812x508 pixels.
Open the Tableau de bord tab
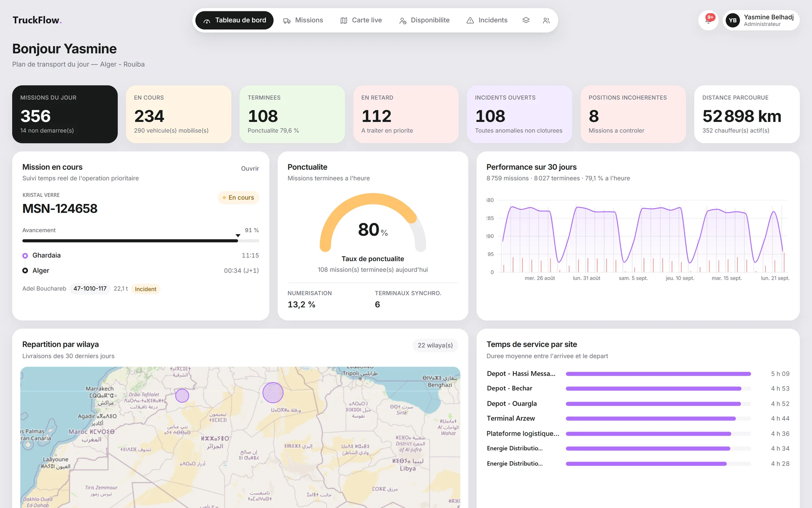(x=234, y=20)
